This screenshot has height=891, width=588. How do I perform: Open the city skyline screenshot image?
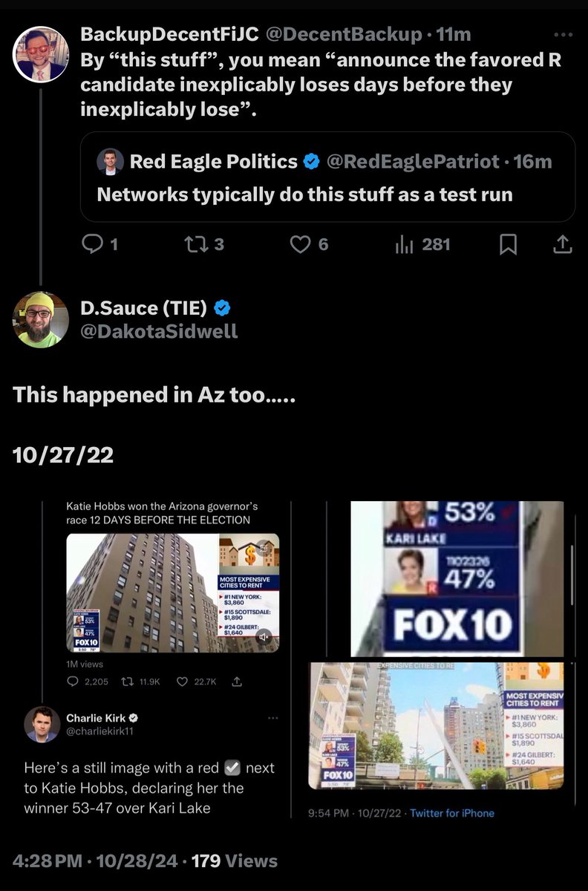tap(436, 725)
